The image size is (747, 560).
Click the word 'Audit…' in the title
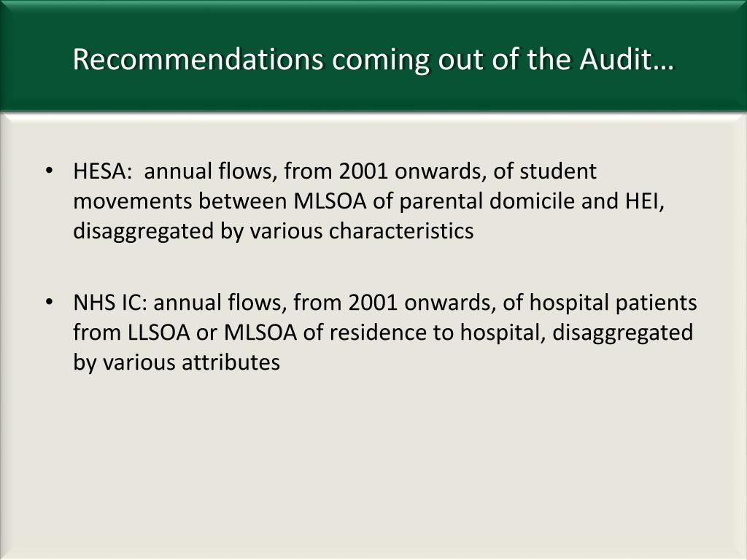627,59
